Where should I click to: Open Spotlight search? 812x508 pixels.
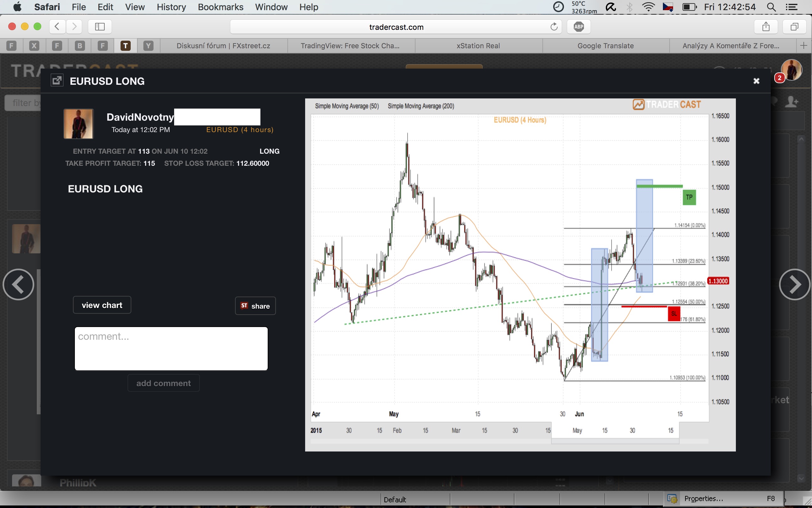[771, 7]
